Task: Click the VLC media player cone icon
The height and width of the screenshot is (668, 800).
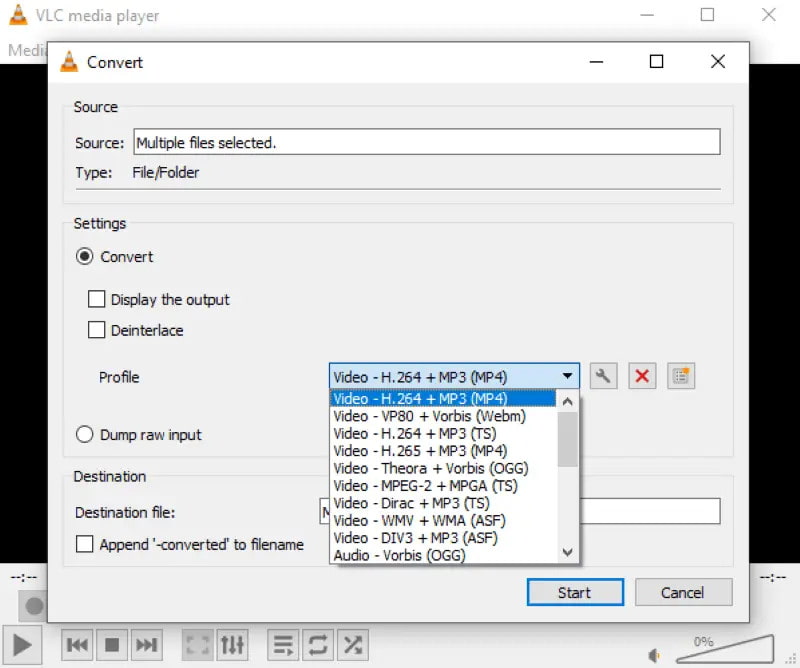Action: coord(18,15)
